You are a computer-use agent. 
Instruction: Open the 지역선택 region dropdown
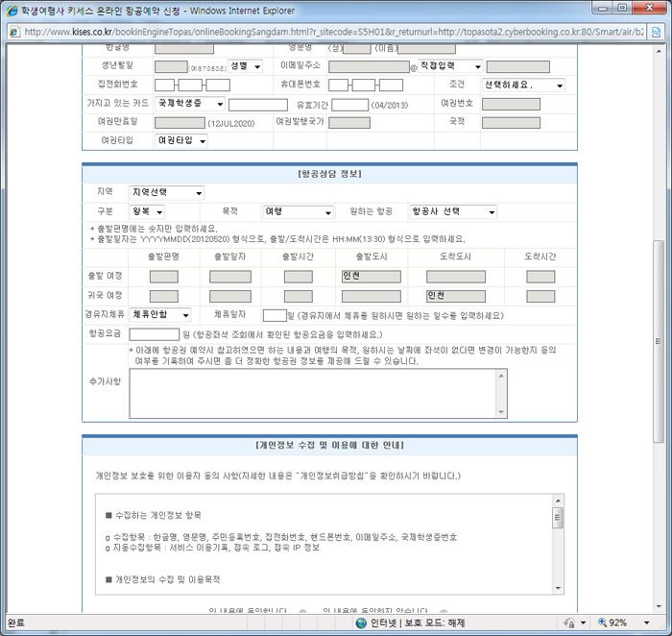pos(166,192)
